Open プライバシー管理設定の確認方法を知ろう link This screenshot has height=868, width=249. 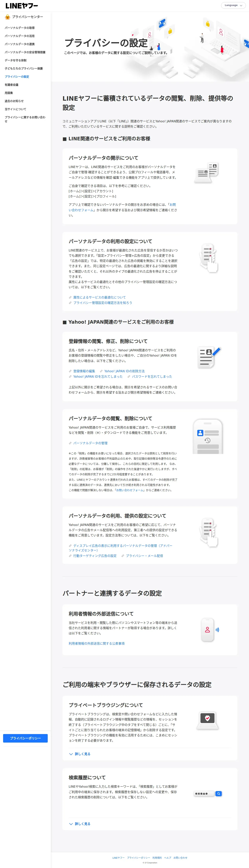(103, 303)
